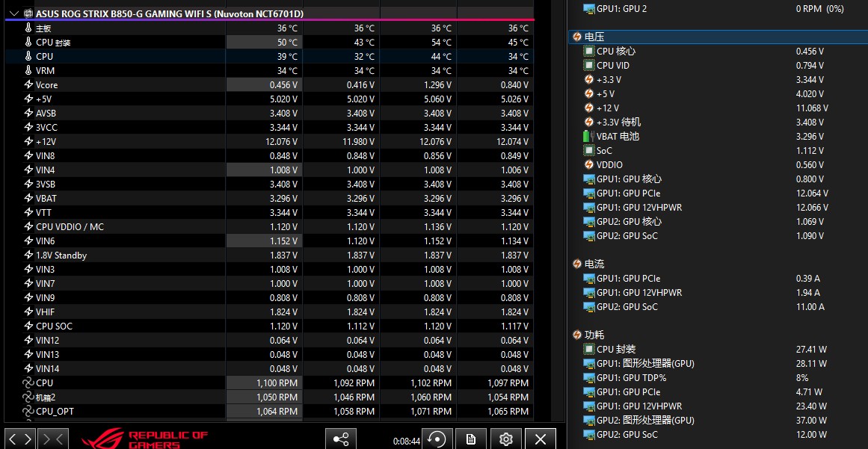The height and width of the screenshot is (449, 868).
Task: Click the 27.41 W CPU package power value
Action: [x=811, y=350]
